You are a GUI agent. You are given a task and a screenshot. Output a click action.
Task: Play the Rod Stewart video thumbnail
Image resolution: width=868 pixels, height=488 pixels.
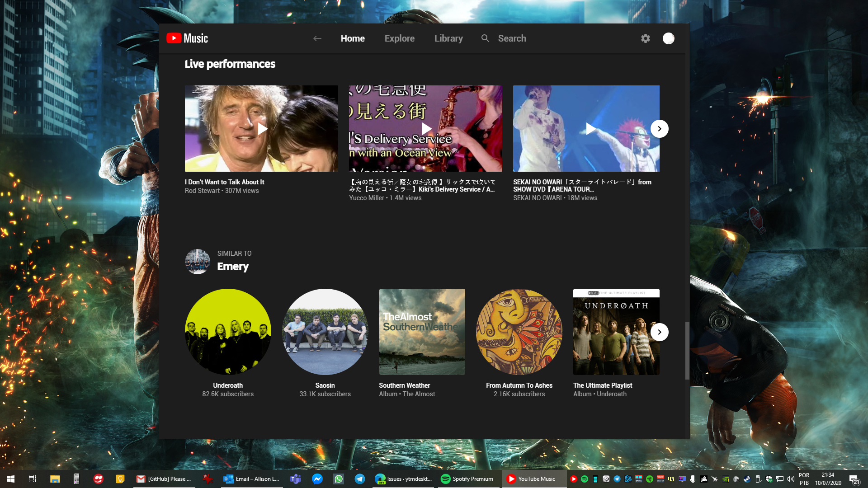[x=261, y=128]
